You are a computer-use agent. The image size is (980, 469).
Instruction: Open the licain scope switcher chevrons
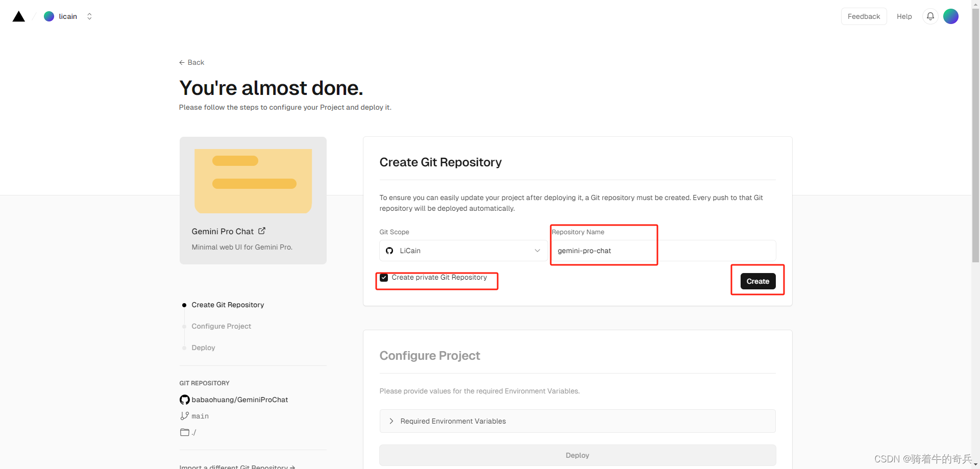coord(89,16)
